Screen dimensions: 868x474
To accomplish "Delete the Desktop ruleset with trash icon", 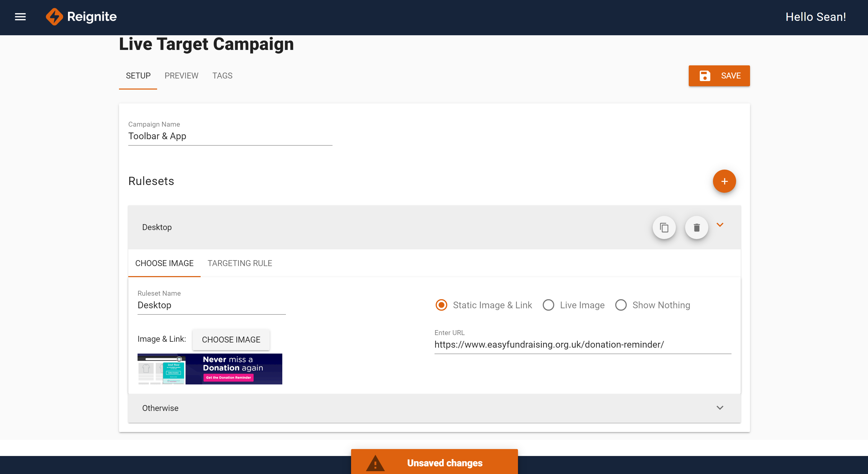I will (696, 228).
